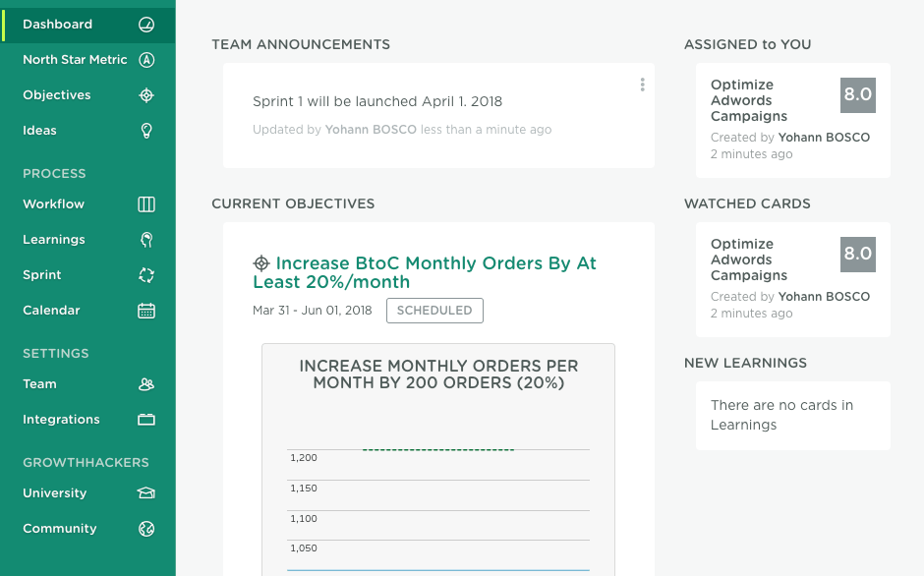
Task: Click the Team people icon
Action: click(x=146, y=383)
